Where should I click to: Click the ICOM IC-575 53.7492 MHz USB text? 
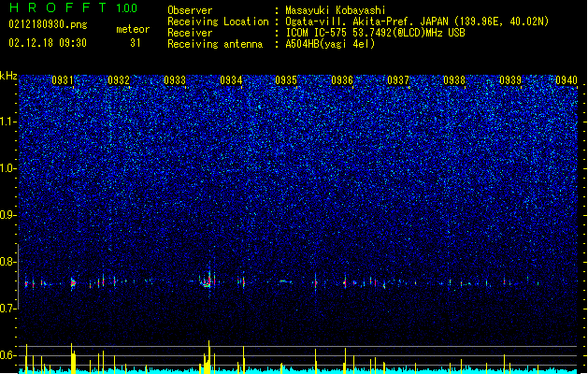376,33
